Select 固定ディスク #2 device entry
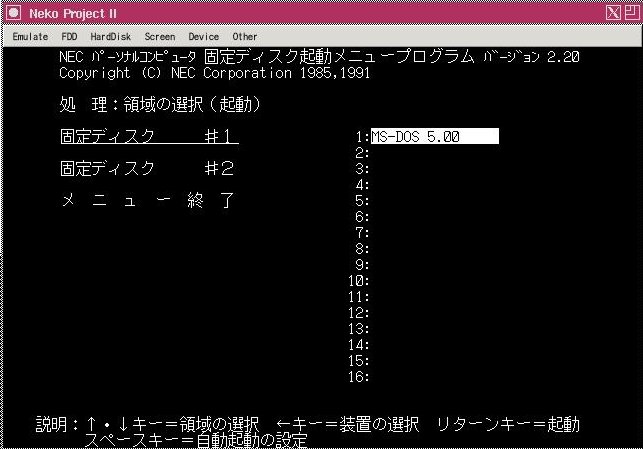The image size is (643, 449). (x=148, y=169)
